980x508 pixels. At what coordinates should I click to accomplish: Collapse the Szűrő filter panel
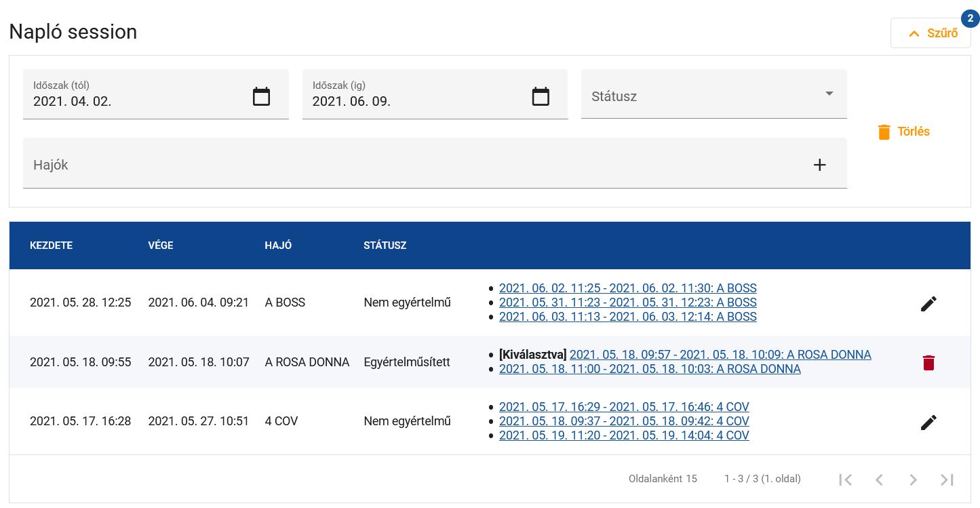coord(930,33)
